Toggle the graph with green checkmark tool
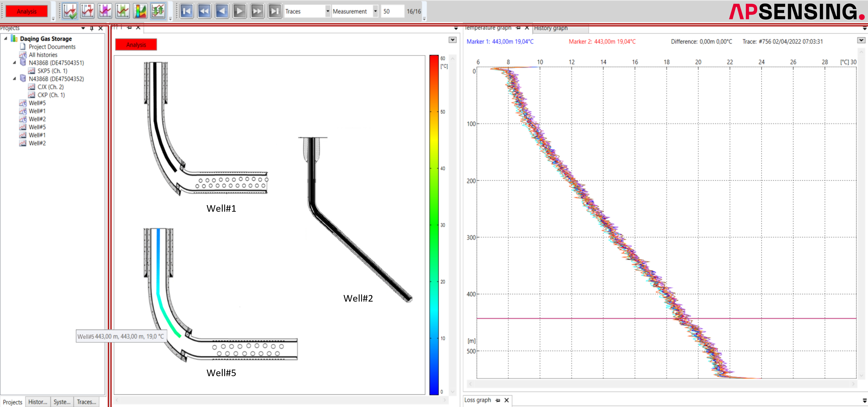The image size is (868, 407). pyautogui.click(x=70, y=11)
